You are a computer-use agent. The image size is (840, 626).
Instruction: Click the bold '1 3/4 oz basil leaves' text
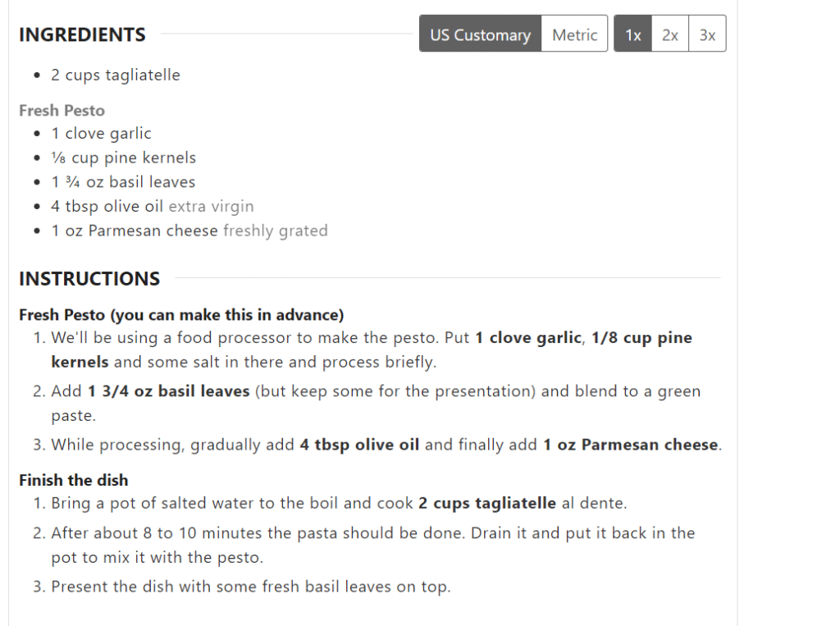tap(167, 391)
